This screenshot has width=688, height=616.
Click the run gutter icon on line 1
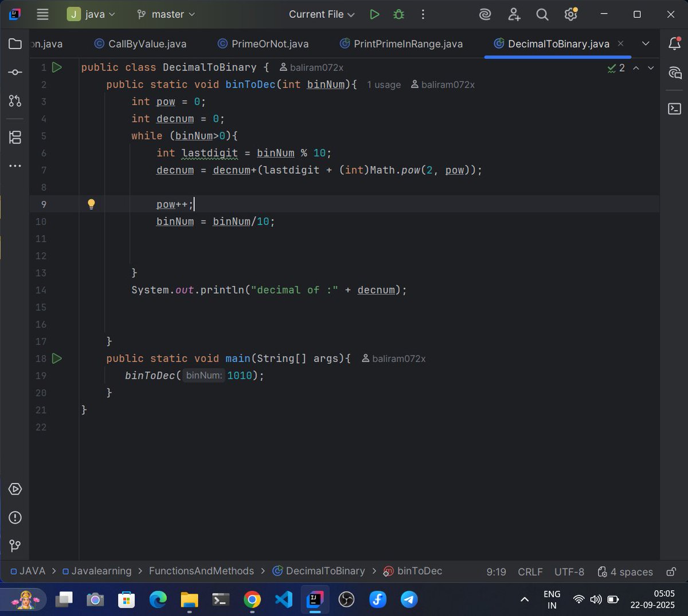tap(57, 67)
